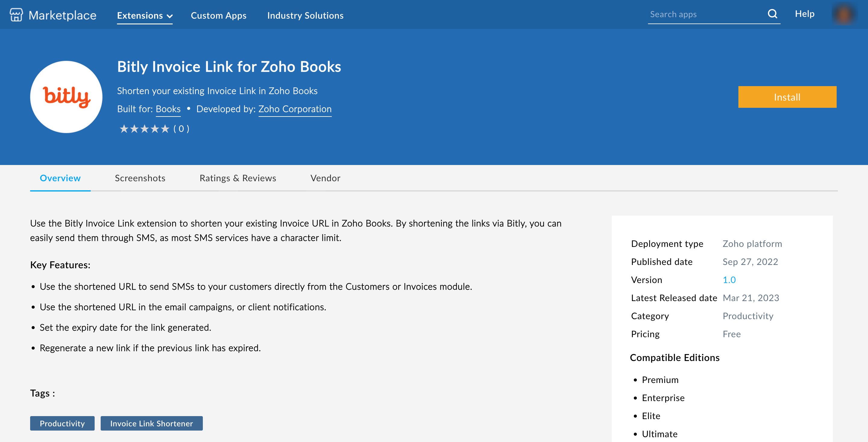The height and width of the screenshot is (442, 868).
Task: Switch to the Screenshots tab
Action: pos(140,178)
